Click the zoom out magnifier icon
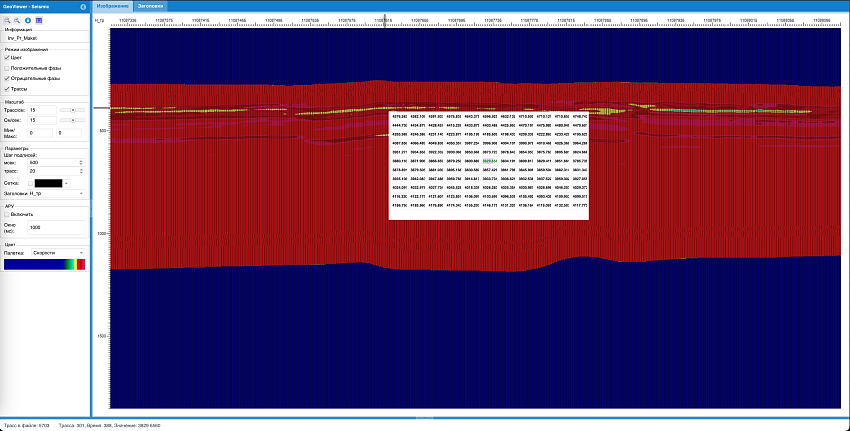This screenshot has height=431, width=850. [17, 19]
